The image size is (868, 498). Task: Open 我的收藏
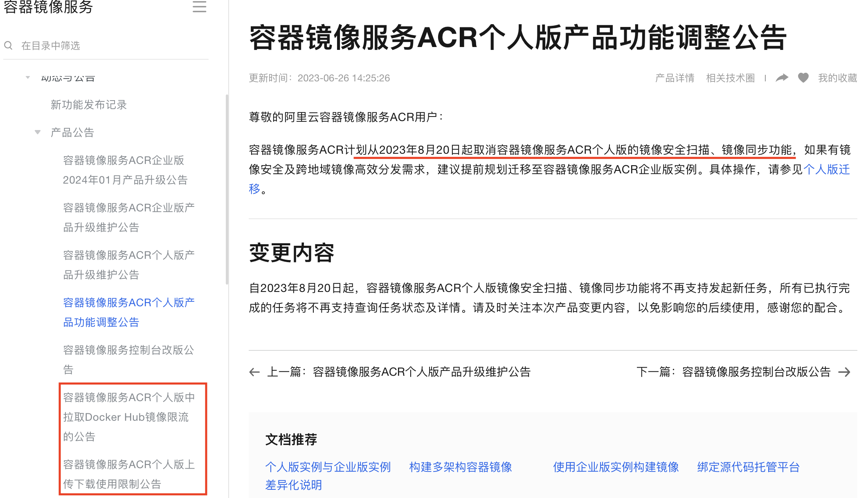pos(837,78)
